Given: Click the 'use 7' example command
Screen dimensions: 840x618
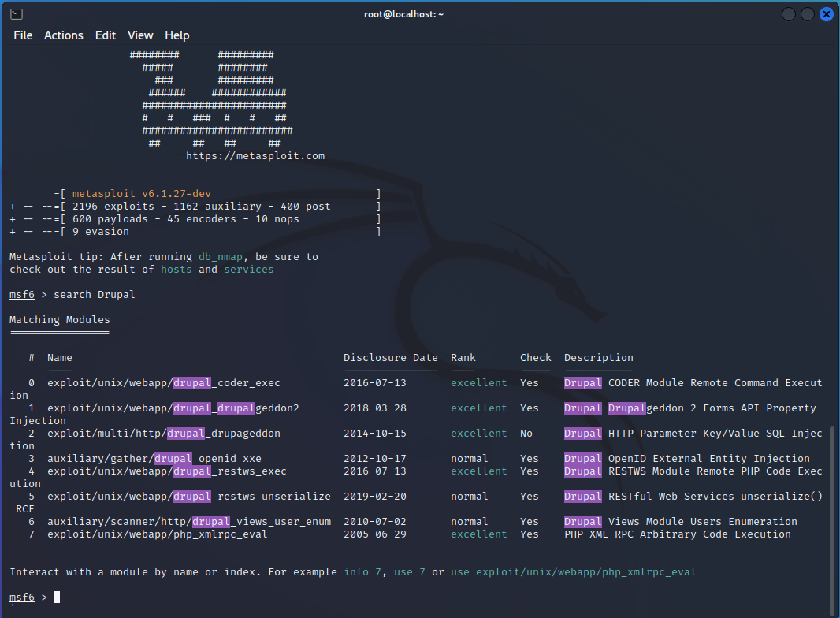Looking at the screenshot, I should [x=409, y=572].
